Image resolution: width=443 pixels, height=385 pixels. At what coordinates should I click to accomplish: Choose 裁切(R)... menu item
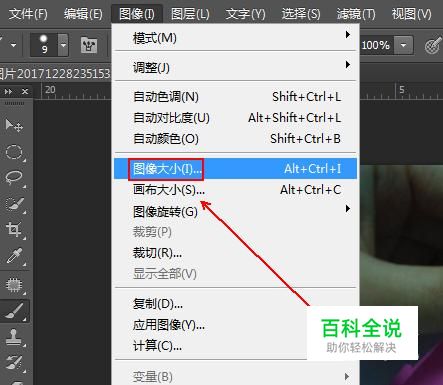[235, 253]
